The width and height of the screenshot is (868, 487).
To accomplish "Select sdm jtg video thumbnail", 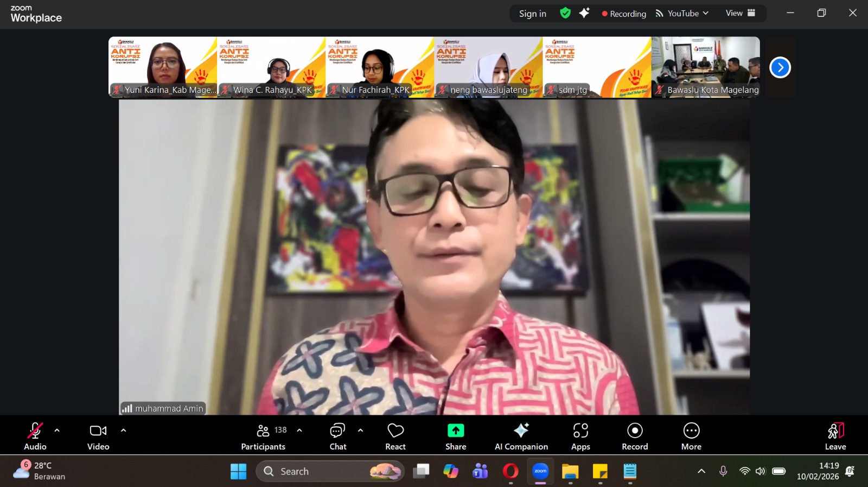I will 597,67.
